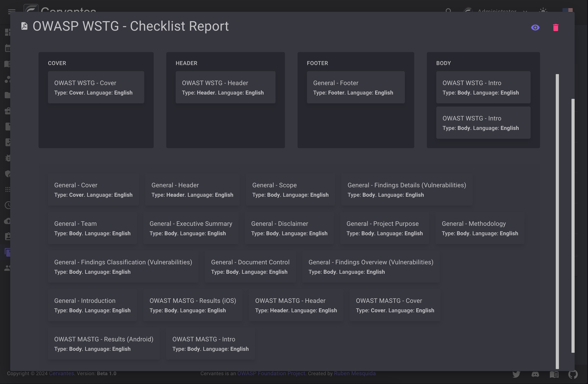Viewport: 588px width, 384px height.
Task: Click the PDF file icon beside the title
Action: click(x=24, y=26)
